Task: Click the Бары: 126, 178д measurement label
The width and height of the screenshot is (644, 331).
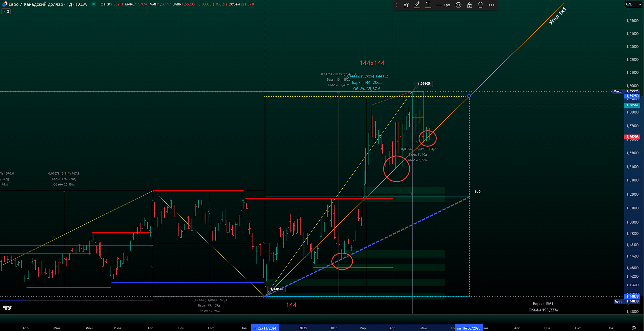Action: pyautogui.click(x=64, y=179)
